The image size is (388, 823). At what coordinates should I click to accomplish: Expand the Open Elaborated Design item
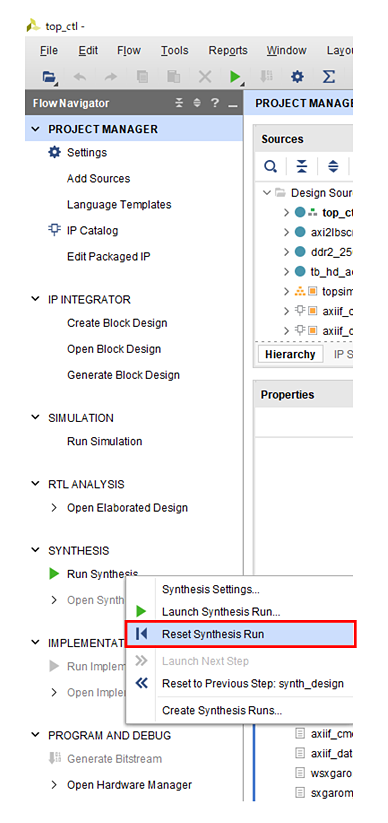pos(54,508)
